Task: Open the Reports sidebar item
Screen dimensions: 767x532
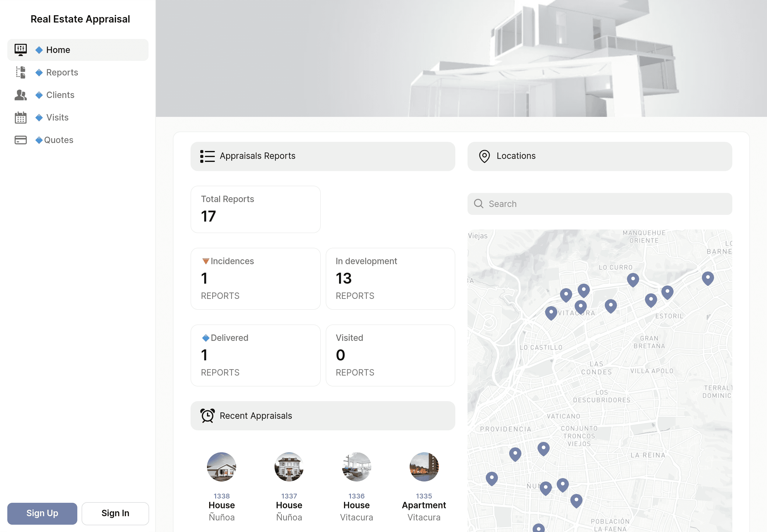Action: [78, 72]
